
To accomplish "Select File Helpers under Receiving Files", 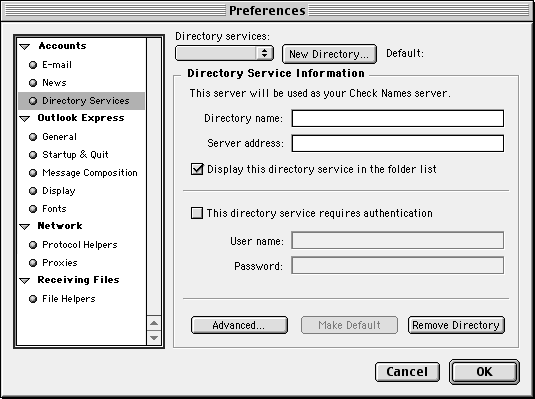I will point(69,299).
